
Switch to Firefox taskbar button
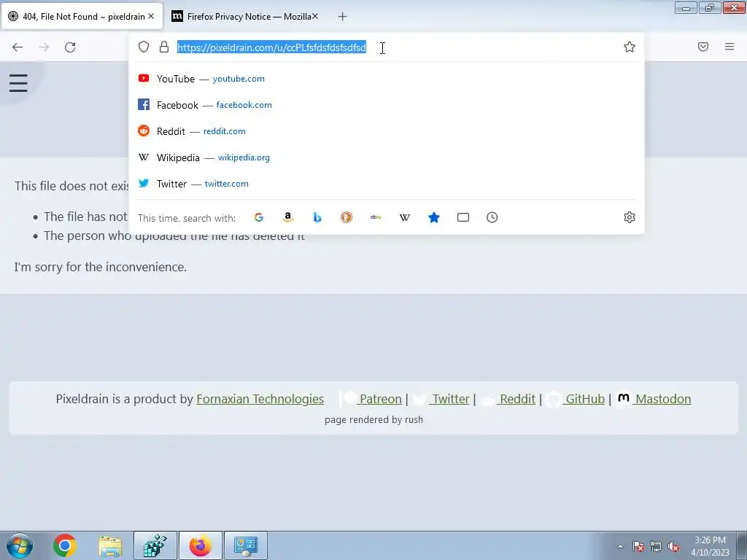[x=201, y=545]
